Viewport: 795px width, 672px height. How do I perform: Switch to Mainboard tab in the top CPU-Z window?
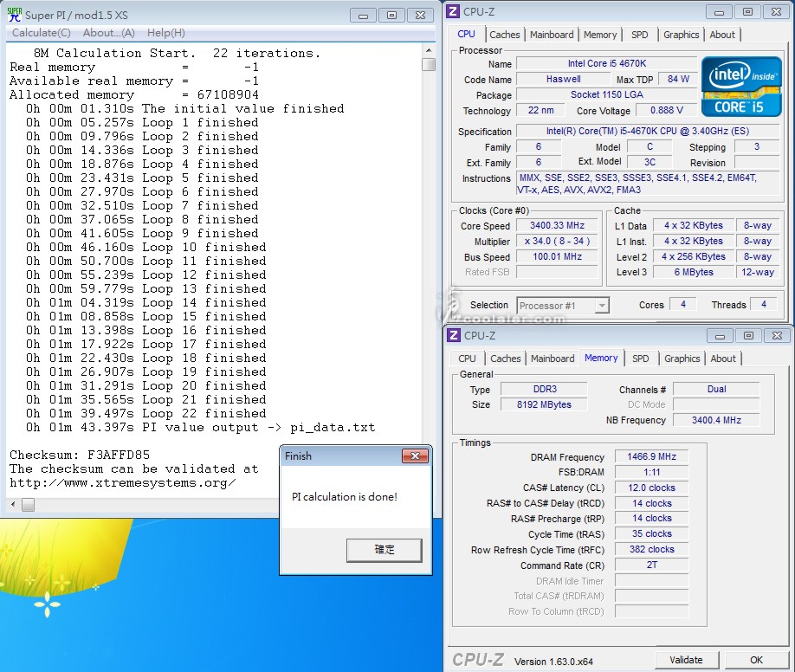pyautogui.click(x=552, y=35)
